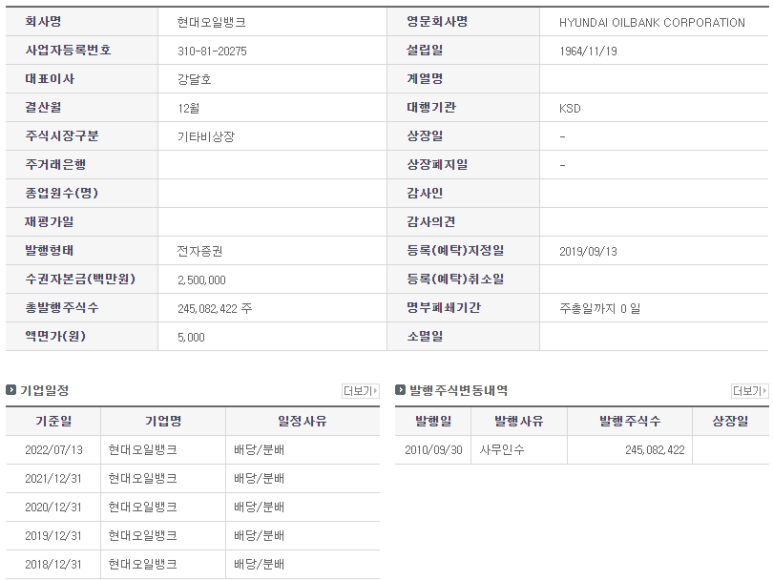The height and width of the screenshot is (580, 773).
Task: Open 더보기 for 기업일정 section
Action: pos(360,391)
